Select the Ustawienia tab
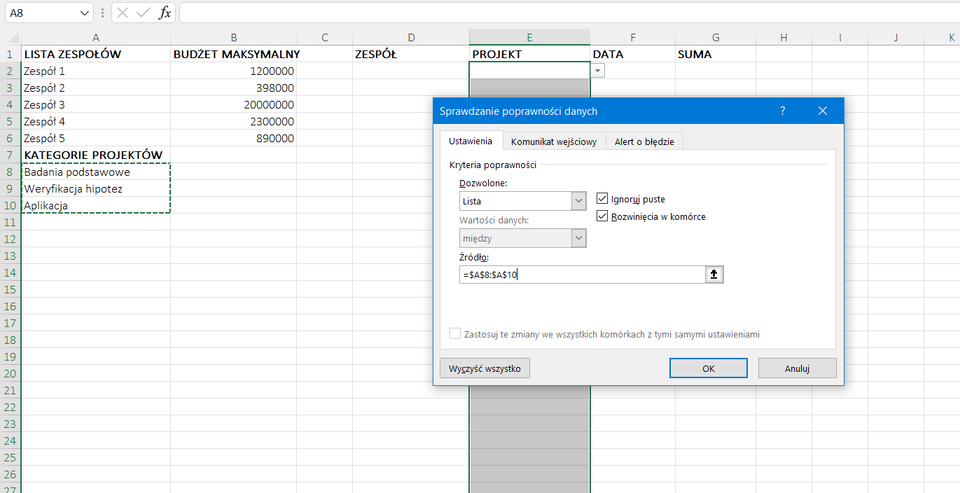 tap(470, 141)
